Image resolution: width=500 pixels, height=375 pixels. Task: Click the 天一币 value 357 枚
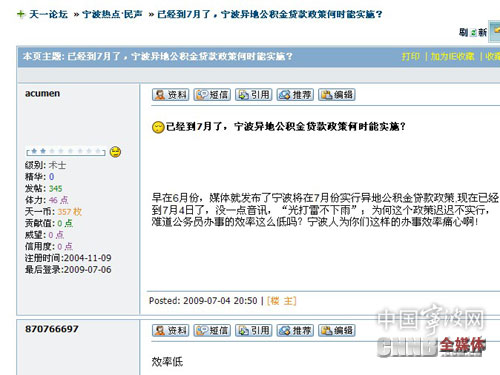pos(70,212)
